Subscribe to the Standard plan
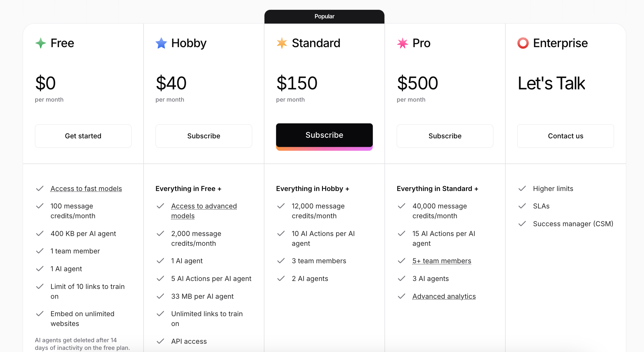 324,135
